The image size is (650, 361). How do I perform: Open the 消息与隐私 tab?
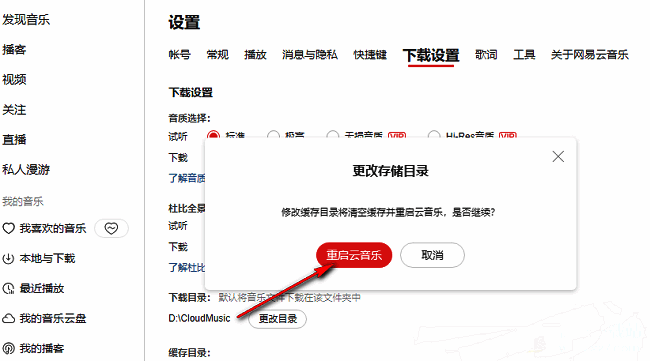[310, 55]
